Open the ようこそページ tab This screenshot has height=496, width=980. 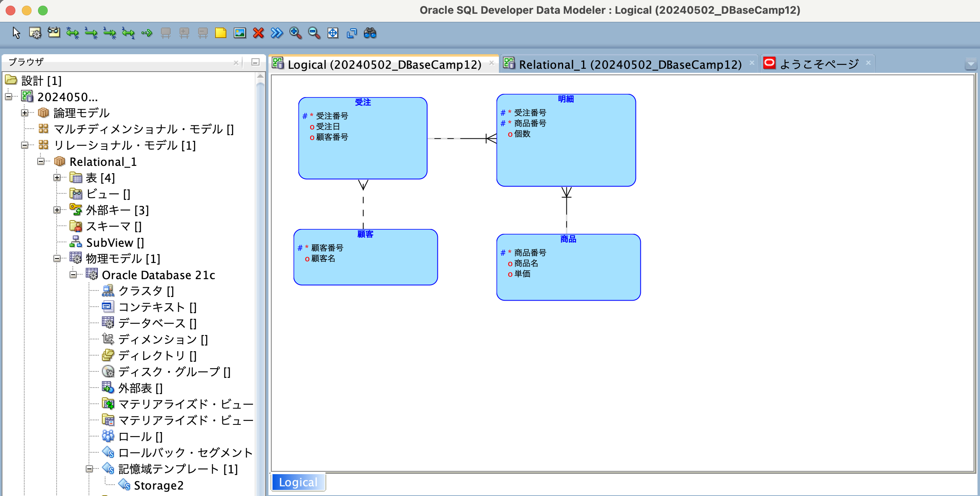(x=819, y=64)
